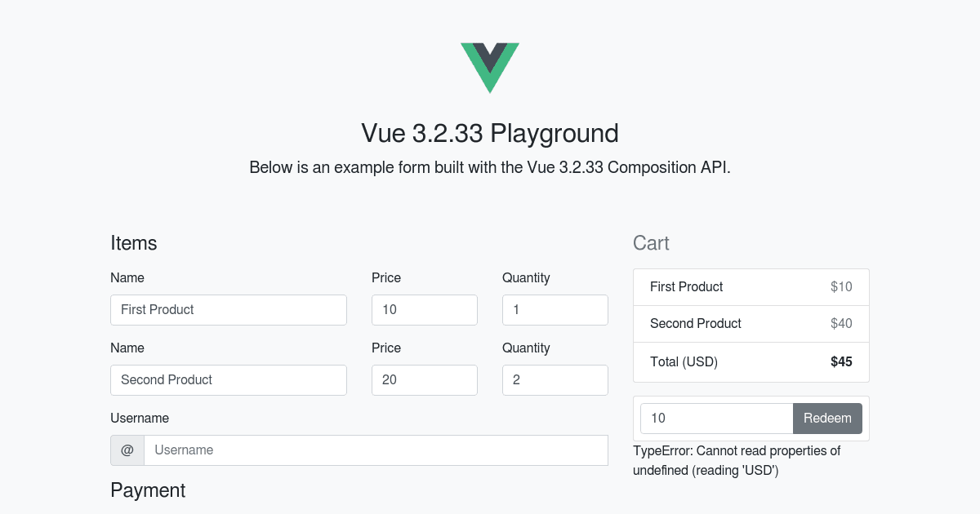
Task: Select the First Product name input
Action: click(x=229, y=310)
